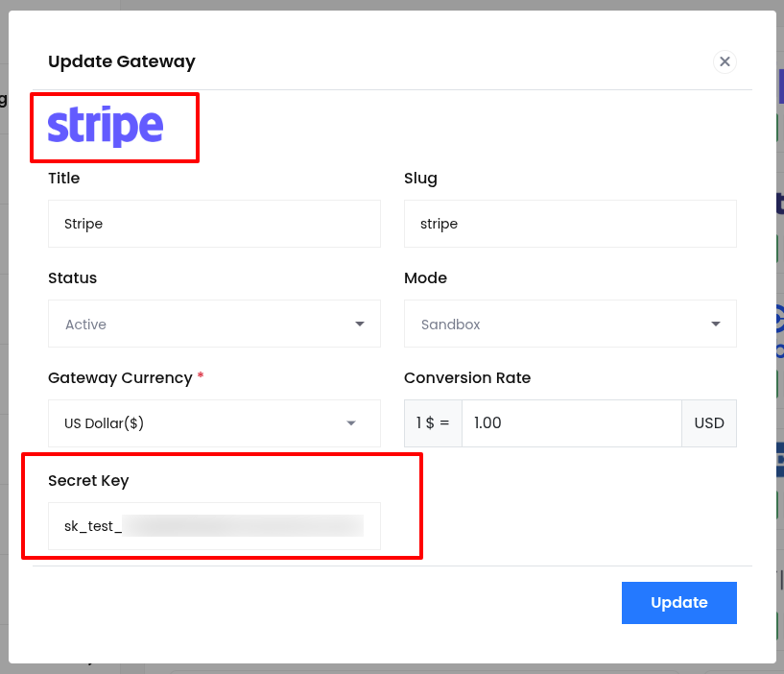This screenshot has height=674, width=784.
Task: Select the Status label text
Action: pyautogui.click(x=73, y=277)
